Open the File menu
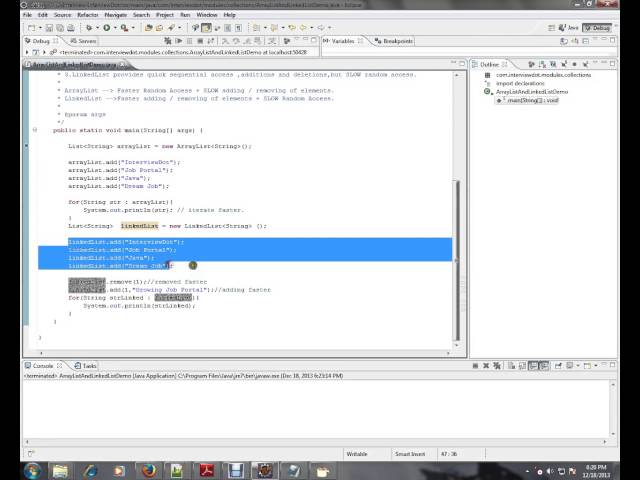Viewport: 640px width, 480px height. pyautogui.click(x=27, y=15)
